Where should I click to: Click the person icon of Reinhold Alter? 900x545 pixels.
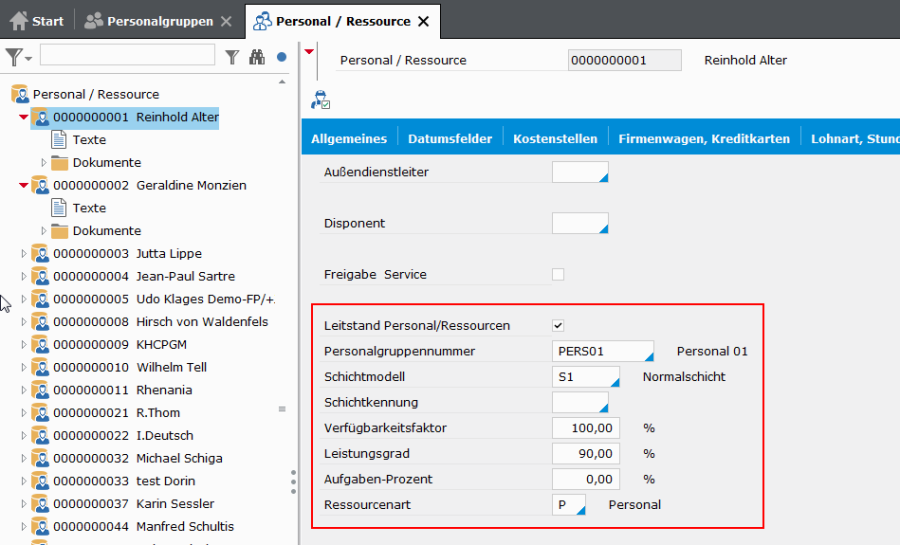(x=40, y=117)
